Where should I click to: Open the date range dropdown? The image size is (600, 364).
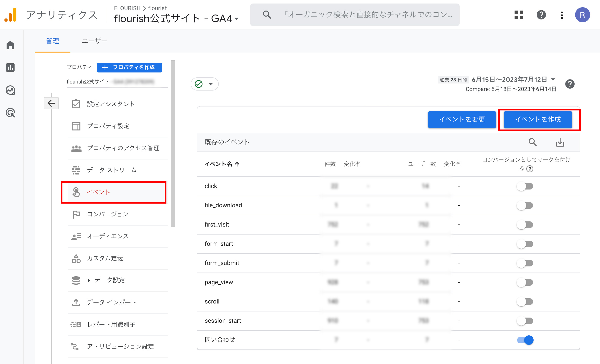pos(513,80)
